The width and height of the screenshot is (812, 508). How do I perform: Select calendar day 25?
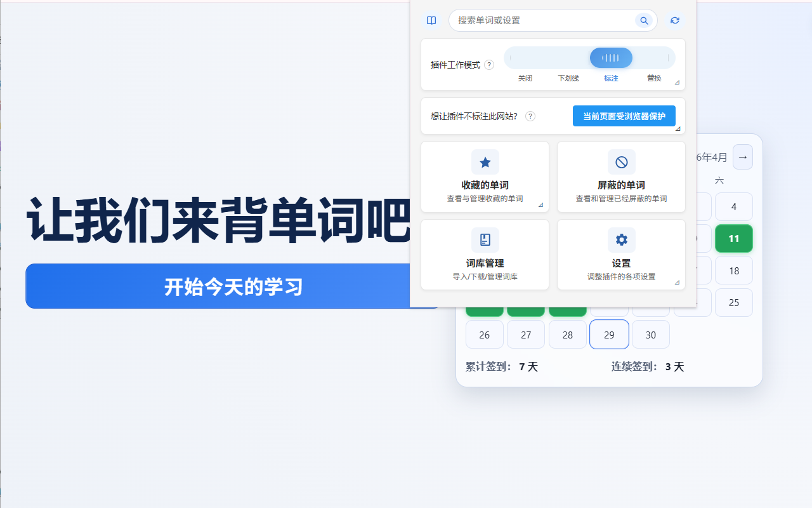[x=734, y=302]
